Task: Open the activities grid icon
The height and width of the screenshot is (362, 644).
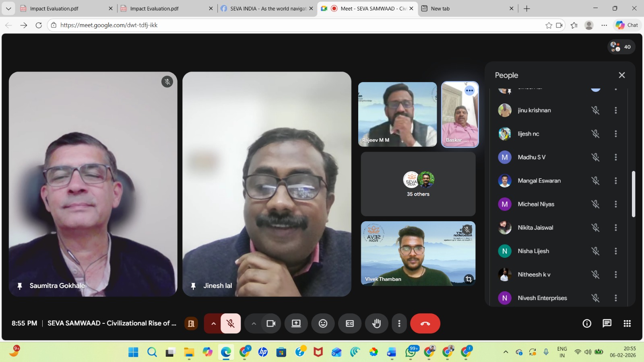Action: [627, 323]
